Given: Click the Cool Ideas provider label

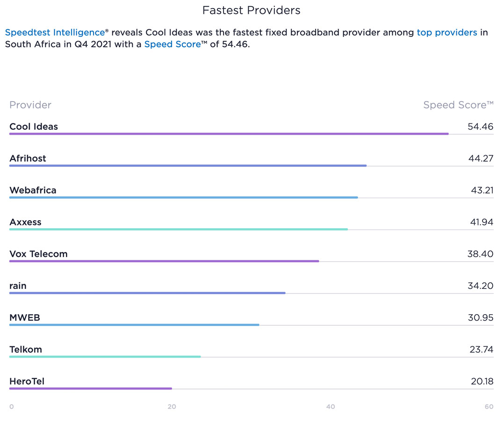Looking at the screenshot, I should point(34,127).
